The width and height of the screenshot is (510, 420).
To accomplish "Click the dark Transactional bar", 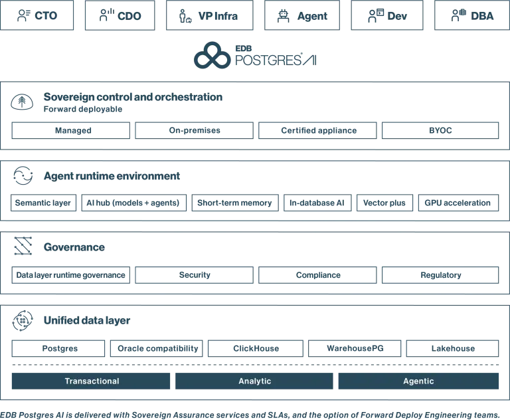I will [91, 381].
